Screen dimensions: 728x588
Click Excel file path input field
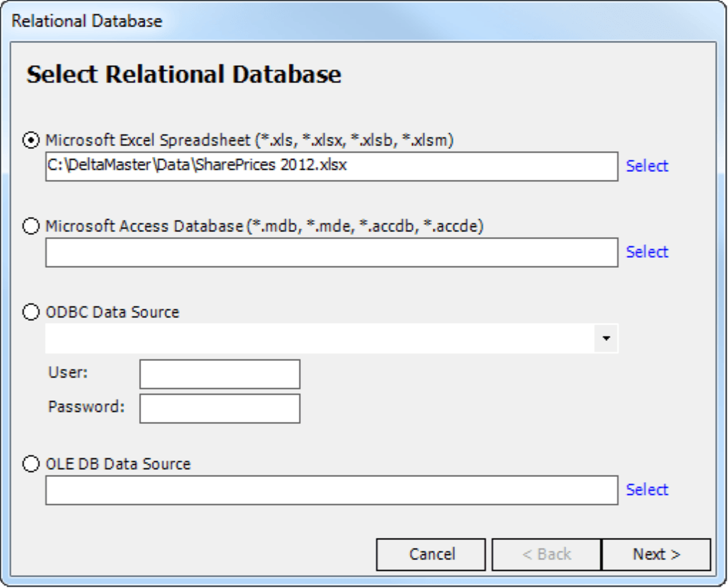(332, 166)
